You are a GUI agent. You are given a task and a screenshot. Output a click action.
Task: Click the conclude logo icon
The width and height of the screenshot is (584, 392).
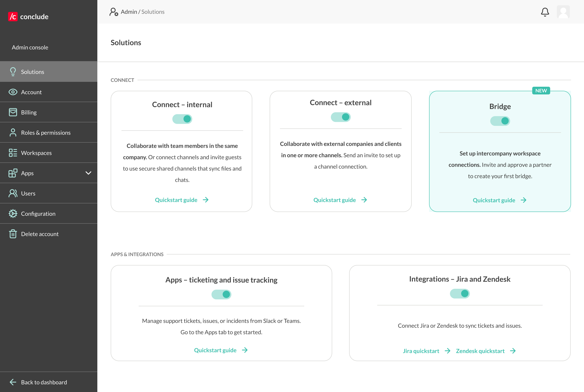13,16
